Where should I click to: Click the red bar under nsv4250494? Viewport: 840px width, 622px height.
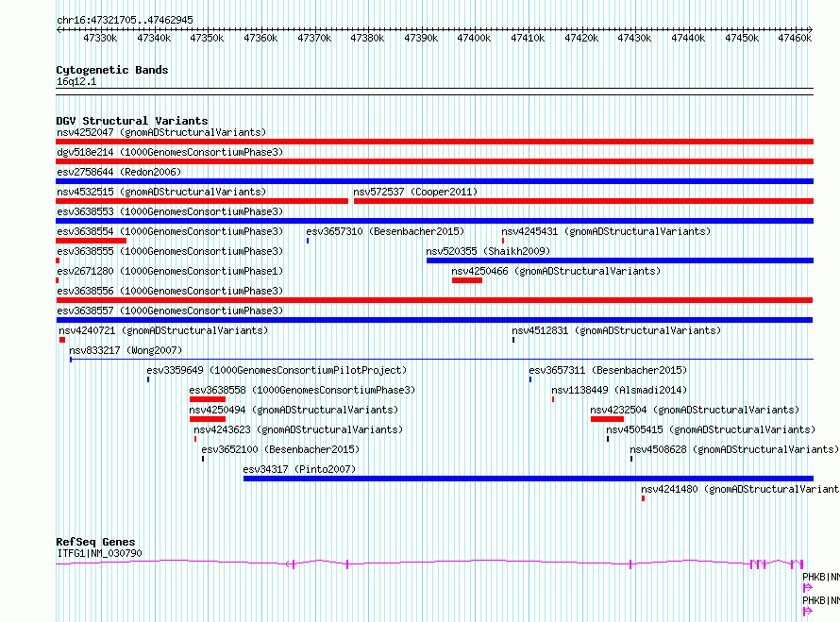click(x=208, y=419)
